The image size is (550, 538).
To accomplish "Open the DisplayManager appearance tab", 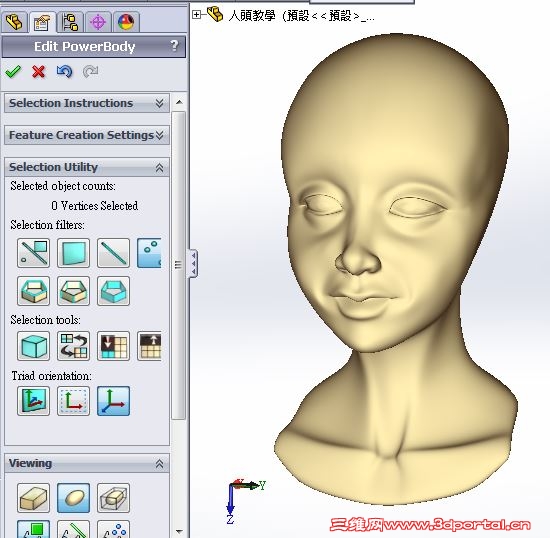I will point(126,22).
